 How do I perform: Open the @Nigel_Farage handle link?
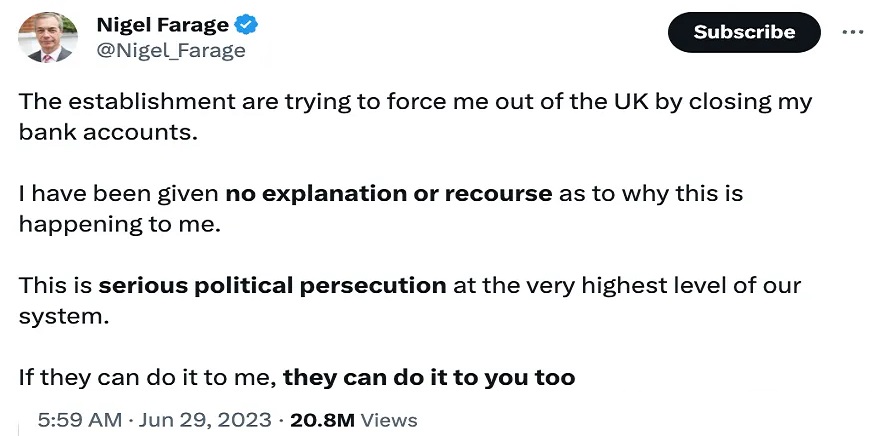click(x=170, y=50)
